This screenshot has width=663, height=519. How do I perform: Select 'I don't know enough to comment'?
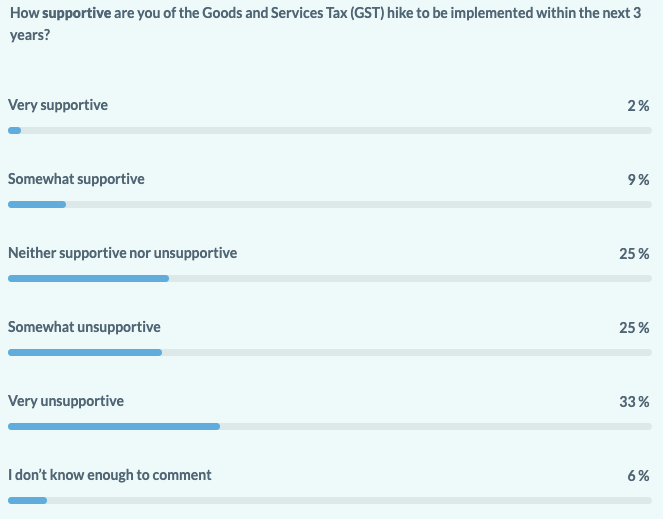110,475
